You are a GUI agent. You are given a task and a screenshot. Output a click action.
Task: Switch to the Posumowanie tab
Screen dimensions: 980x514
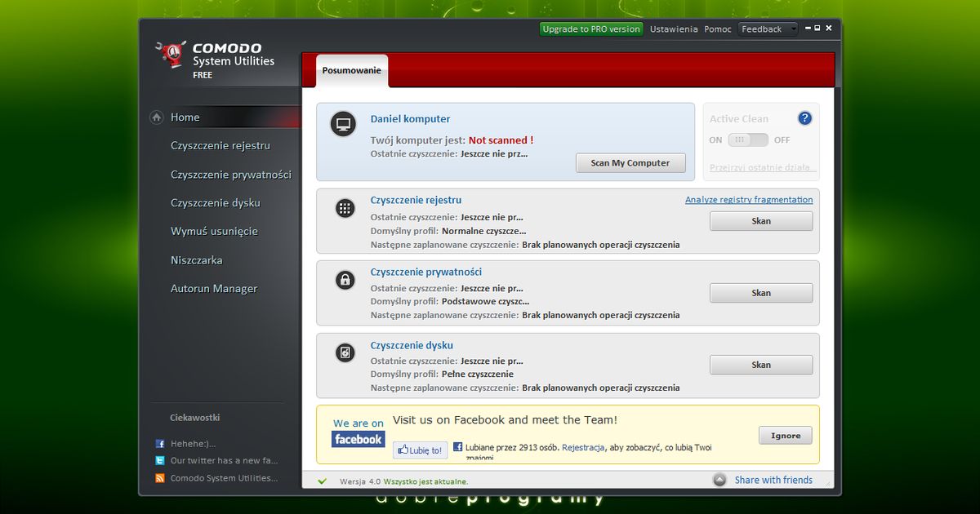click(x=350, y=71)
